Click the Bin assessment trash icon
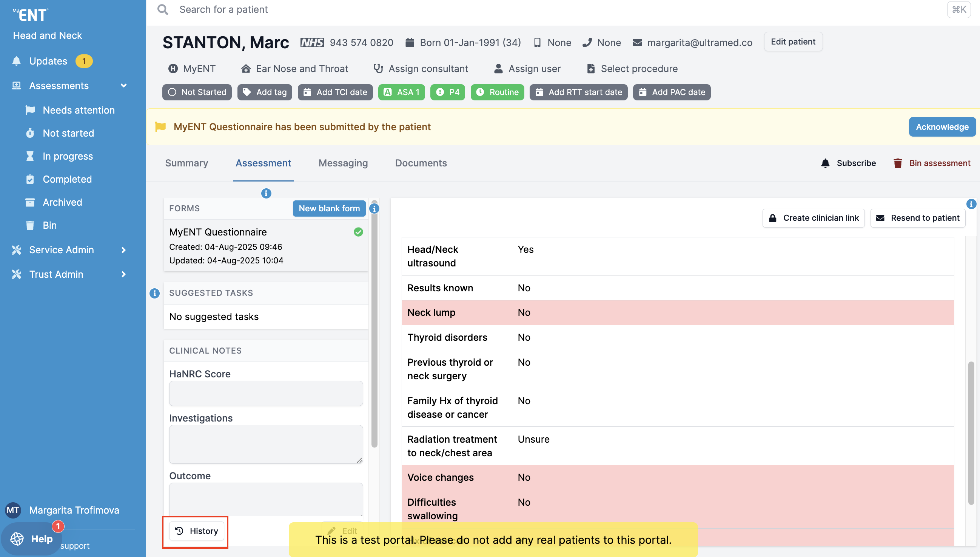Screen dimensions: 980x557 (897, 163)
